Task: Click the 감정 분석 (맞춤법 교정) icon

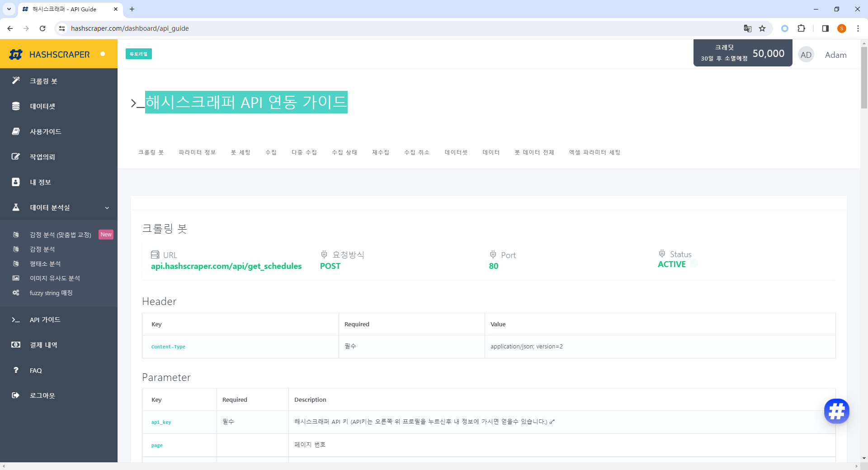Action: tap(16, 235)
